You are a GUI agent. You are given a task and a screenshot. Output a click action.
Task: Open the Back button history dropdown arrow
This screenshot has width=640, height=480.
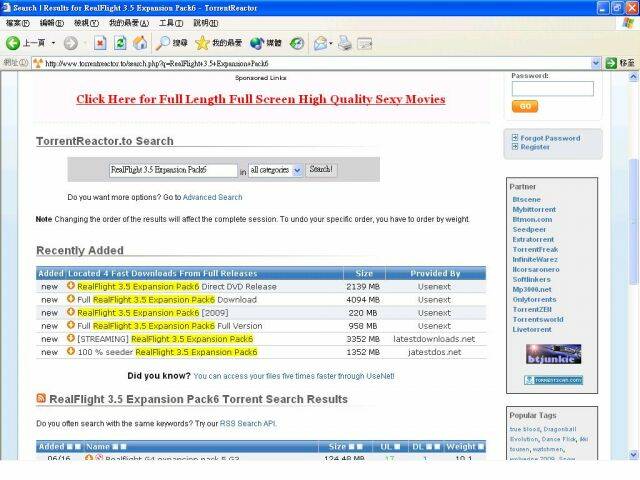(x=53, y=43)
